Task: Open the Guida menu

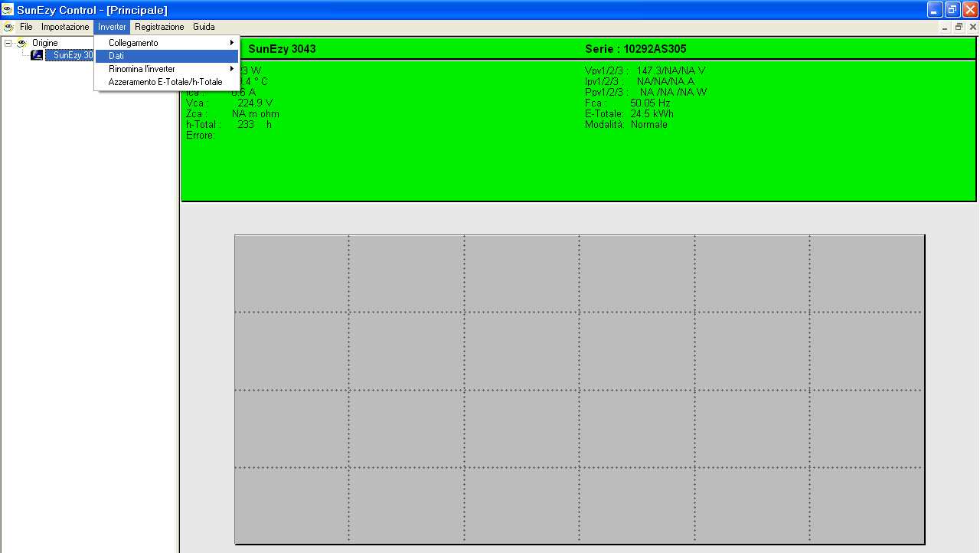Action: tap(204, 27)
